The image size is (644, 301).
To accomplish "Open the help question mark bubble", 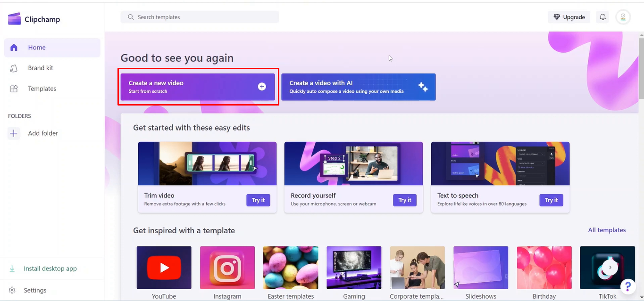I will tap(627, 286).
